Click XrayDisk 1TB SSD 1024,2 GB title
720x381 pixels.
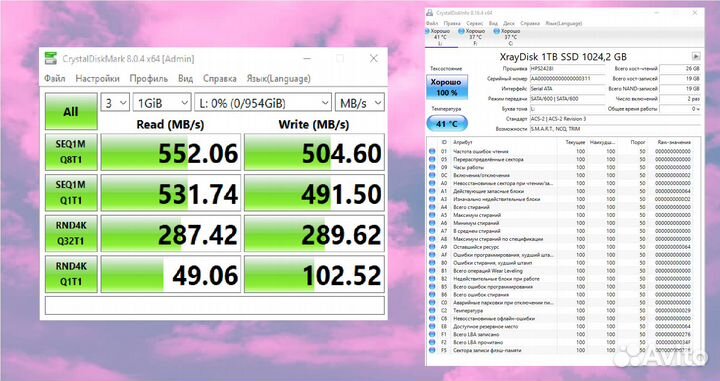pos(563,57)
